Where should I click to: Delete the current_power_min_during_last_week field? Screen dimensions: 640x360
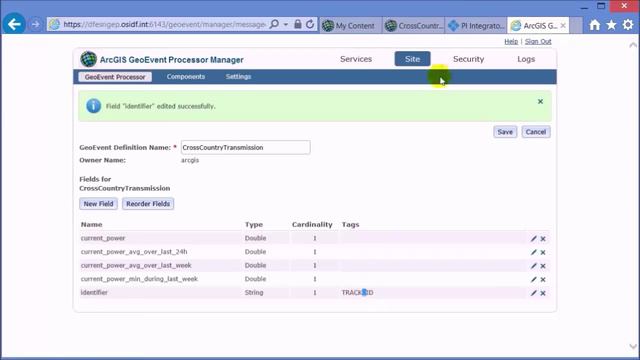[543, 280]
